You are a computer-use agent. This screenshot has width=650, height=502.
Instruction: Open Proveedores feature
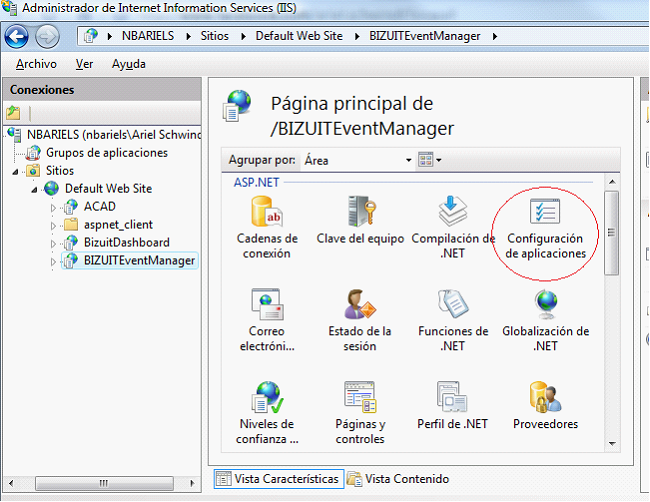pyautogui.click(x=546, y=406)
